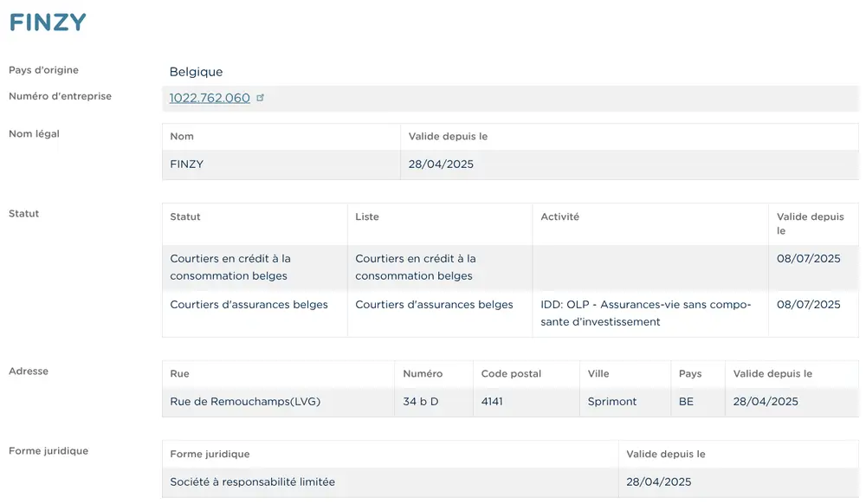Select the 34 b D number cell
The image size is (866, 504).
(421, 402)
